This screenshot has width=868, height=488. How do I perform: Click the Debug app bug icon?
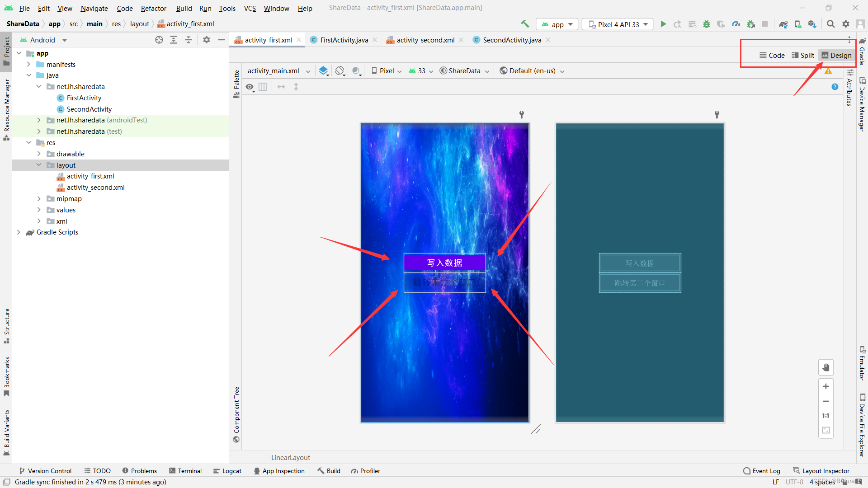(707, 24)
